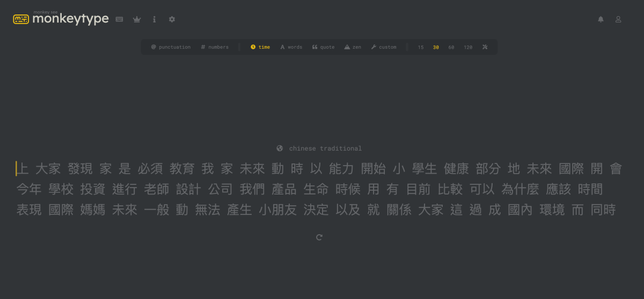Viewport: 644px width, 299px height.
Task: Click the word 環境
Action: click(552, 210)
